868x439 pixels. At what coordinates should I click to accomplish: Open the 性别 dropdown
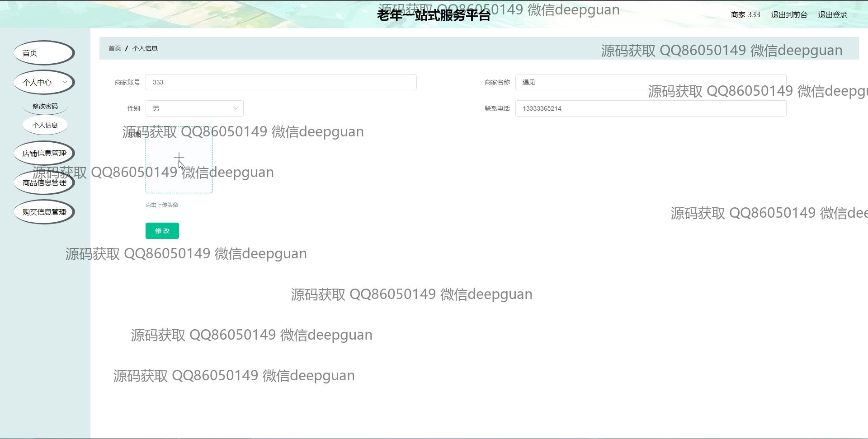(194, 108)
